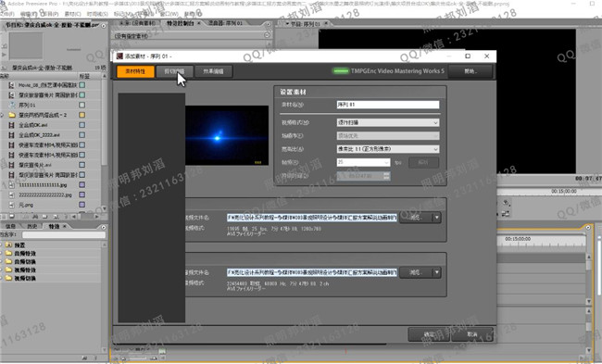This screenshot has height=364, width=602.
Task: Click the timeline zoom slider at bottom left
Action: point(138,358)
